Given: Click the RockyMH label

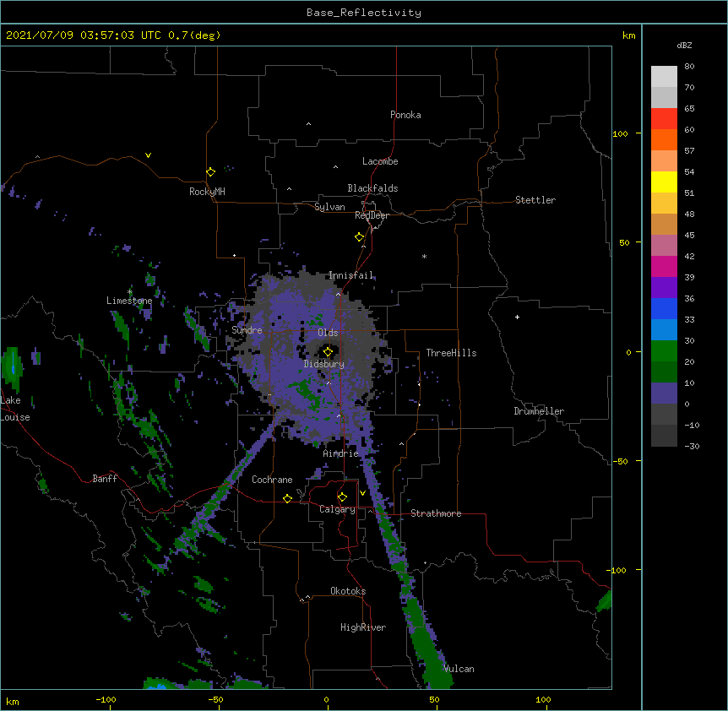Looking at the screenshot, I should (x=207, y=192).
